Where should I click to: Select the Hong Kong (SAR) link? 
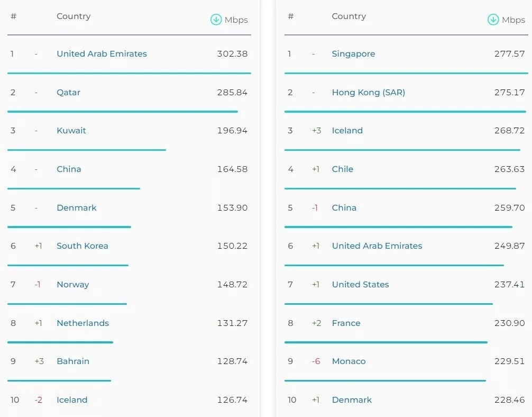(x=368, y=93)
